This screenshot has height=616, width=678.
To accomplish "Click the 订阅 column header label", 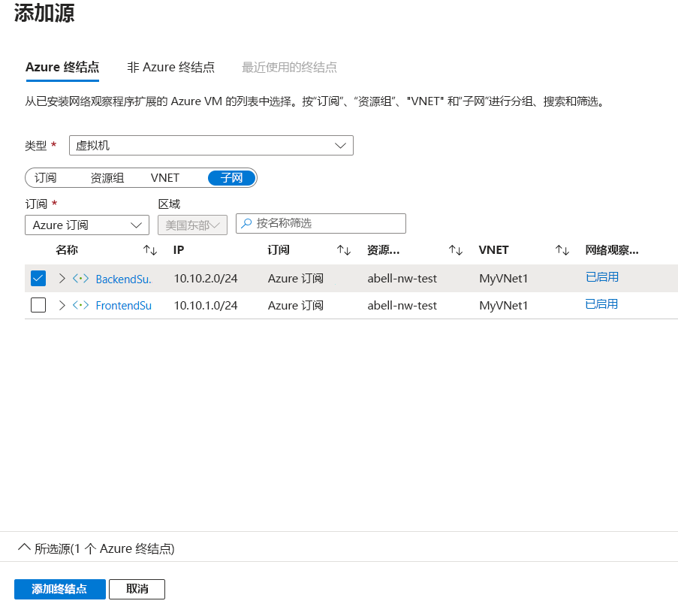I will (x=279, y=250).
